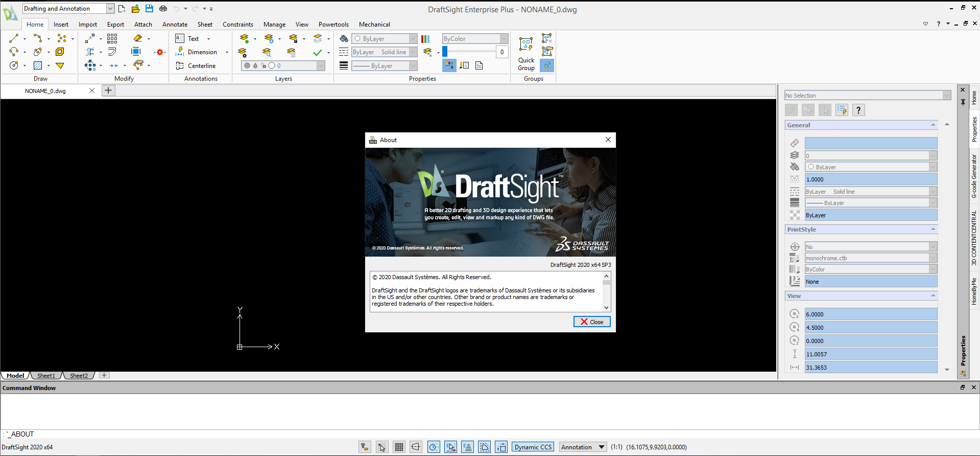Click the Quick Select icon in Properties palette
Viewport: 980px width, 456px height.
pyautogui.click(x=842, y=110)
